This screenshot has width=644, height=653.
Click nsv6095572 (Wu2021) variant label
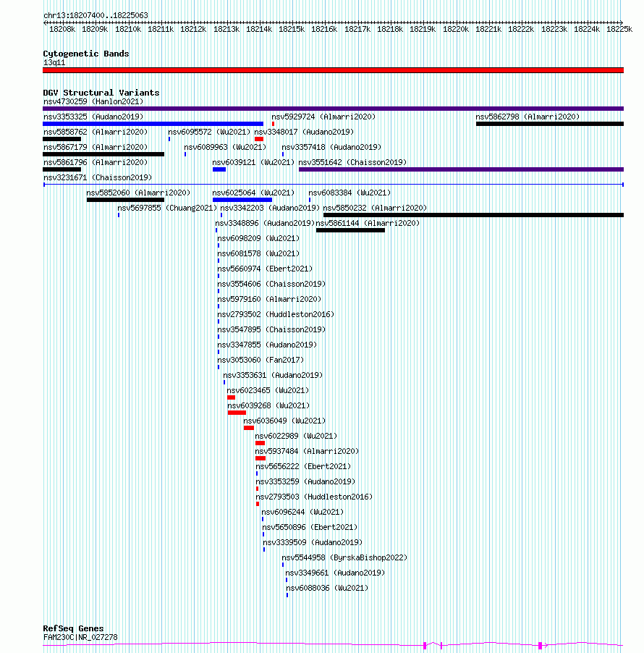point(209,132)
